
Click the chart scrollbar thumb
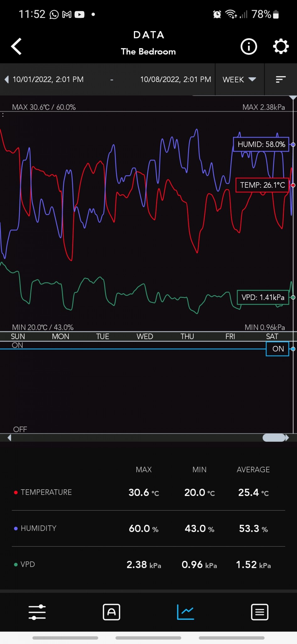274,438
